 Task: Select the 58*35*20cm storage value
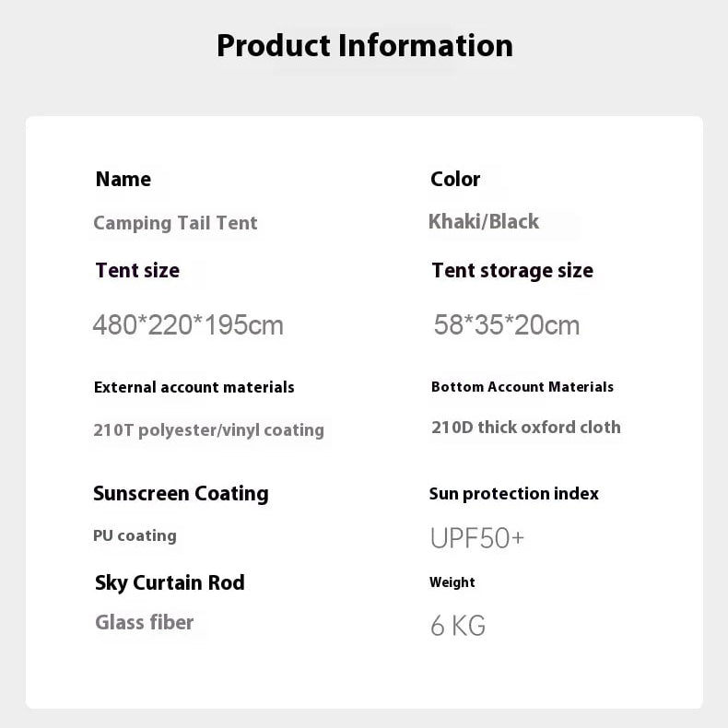507,324
